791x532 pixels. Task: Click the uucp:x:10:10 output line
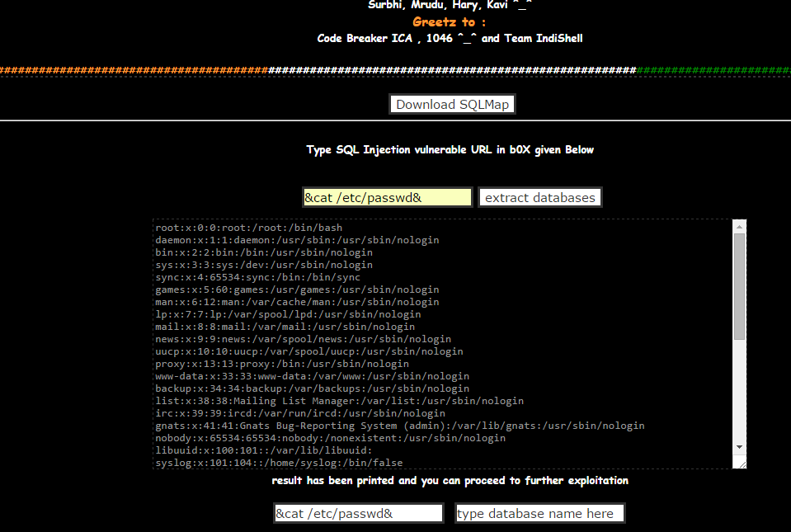[x=309, y=351]
